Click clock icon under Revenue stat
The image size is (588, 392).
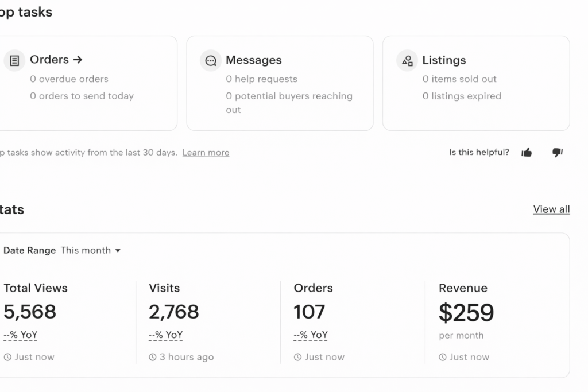pyautogui.click(x=443, y=357)
